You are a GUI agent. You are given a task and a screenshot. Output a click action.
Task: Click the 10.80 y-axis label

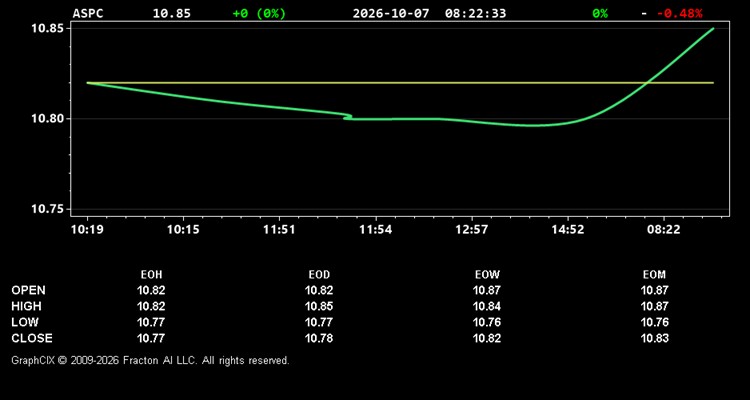[48, 119]
